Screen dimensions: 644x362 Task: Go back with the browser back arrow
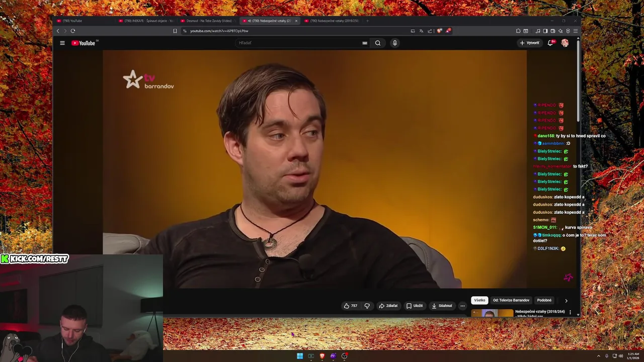[58, 31]
